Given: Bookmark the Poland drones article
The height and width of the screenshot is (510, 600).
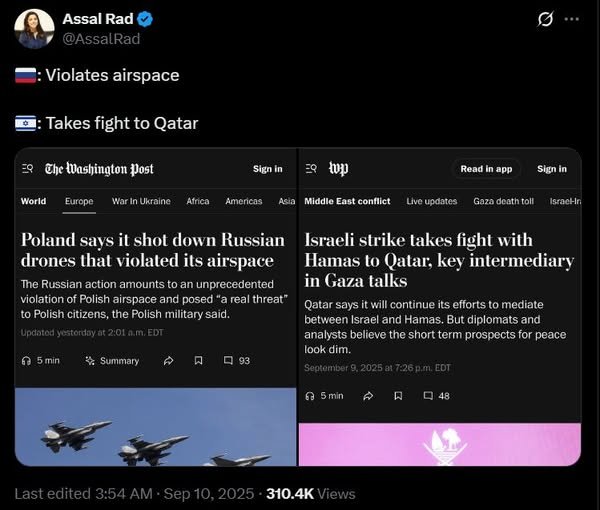Looking at the screenshot, I should click(x=198, y=360).
